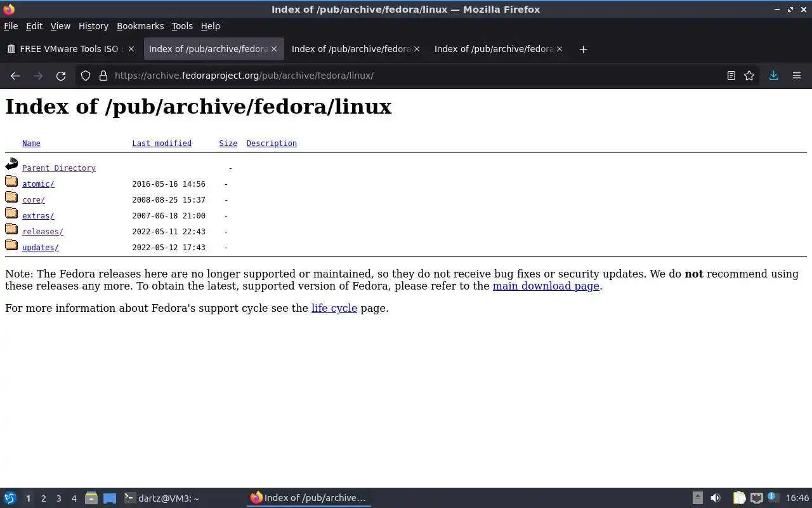The width and height of the screenshot is (812, 508).
Task: Click the 2008-08-25 15:37 date
Action: tap(169, 200)
